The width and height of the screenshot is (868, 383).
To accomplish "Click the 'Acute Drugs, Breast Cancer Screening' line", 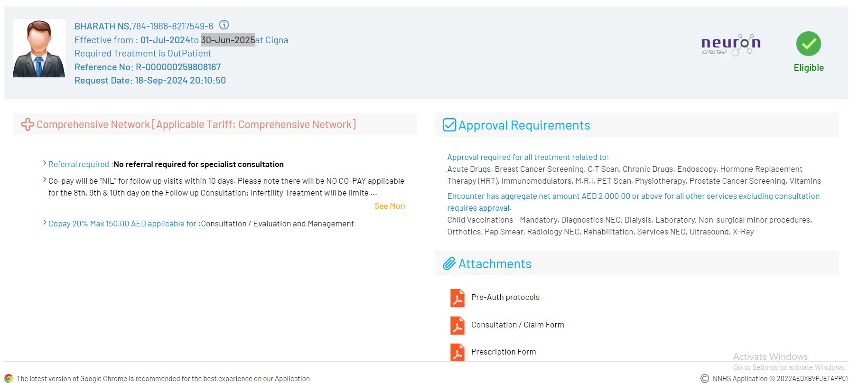I will pos(634,175).
